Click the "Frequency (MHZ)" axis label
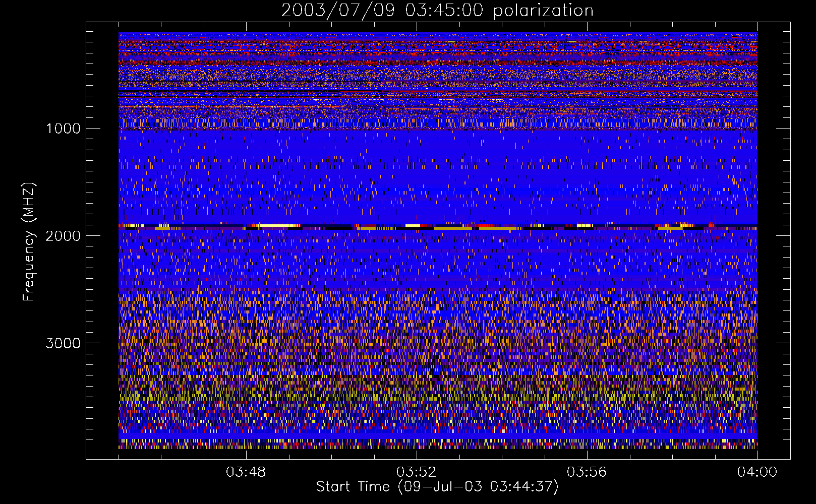The image size is (816, 504). pyautogui.click(x=28, y=242)
